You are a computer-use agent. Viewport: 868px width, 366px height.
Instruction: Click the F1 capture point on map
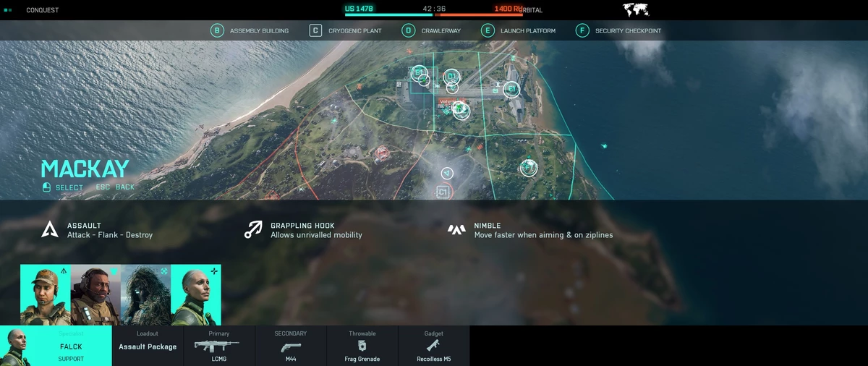[x=529, y=168]
